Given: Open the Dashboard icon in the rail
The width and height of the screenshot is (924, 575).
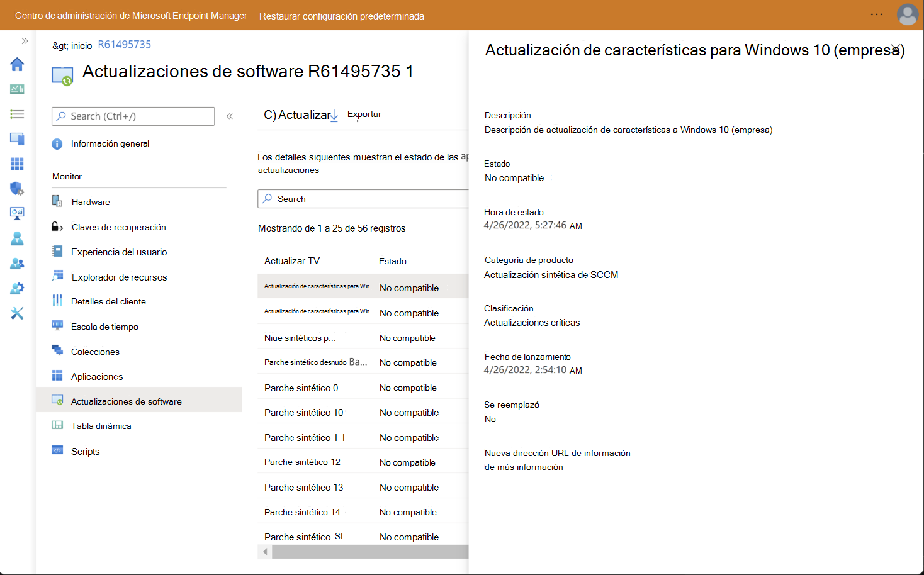Looking at the screenshot, I should [x=17, y=89].
